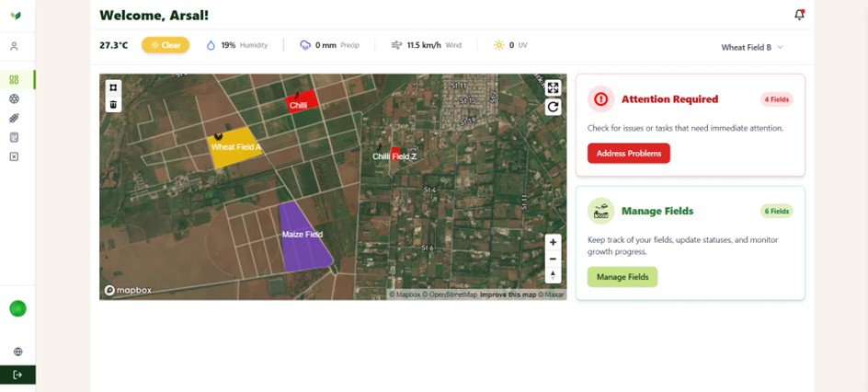Select the Chilli Field Z marker
This screenshot has height=392, width=868.
(x=394, y=155)
